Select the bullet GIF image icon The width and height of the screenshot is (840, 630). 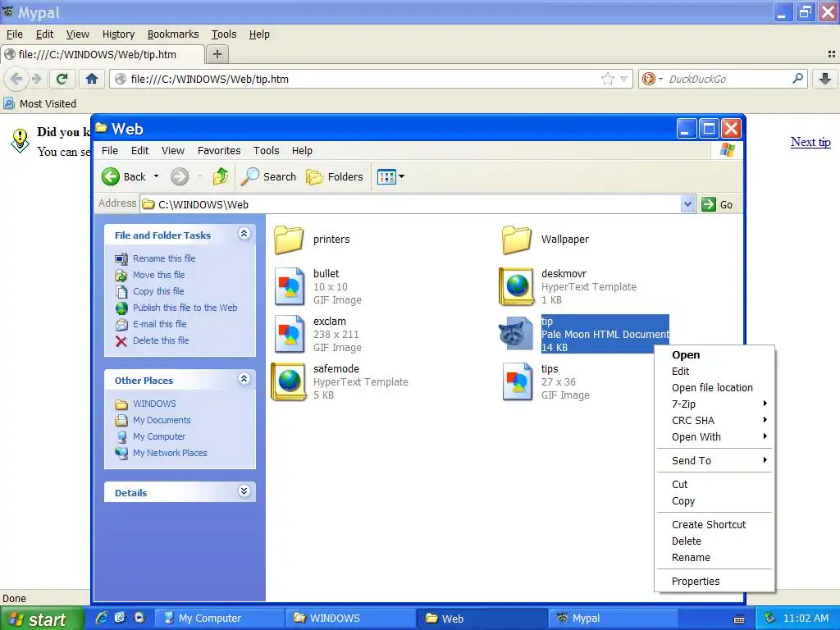click(290, 286)
